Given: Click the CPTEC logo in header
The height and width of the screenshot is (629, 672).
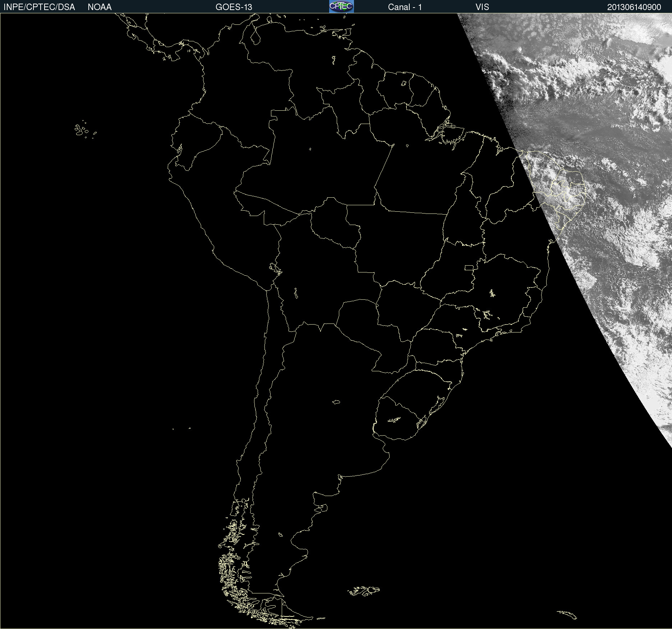Looking at the screenshot, I should (x=341, y=6).
